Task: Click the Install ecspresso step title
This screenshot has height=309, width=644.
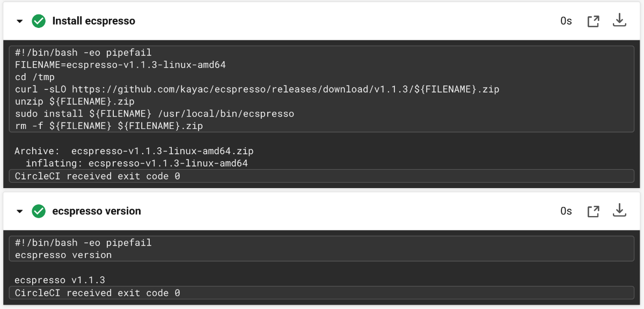Action: coord(94,21)
